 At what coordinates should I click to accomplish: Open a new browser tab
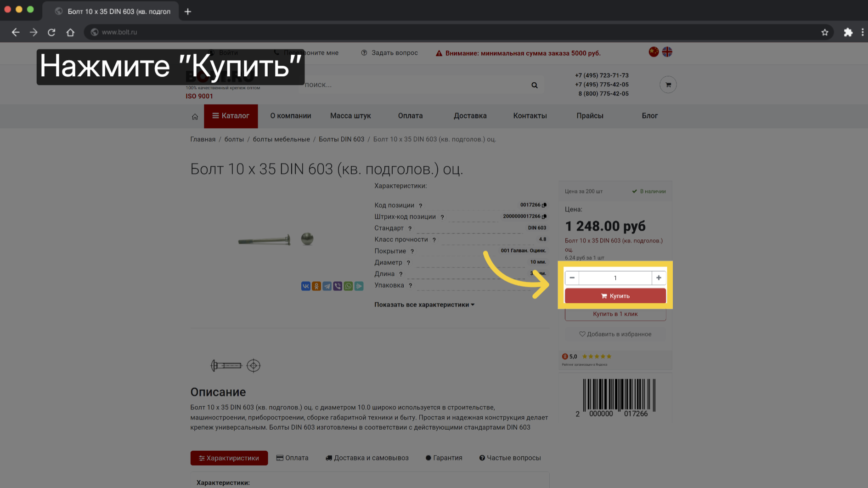click(188, 11)
